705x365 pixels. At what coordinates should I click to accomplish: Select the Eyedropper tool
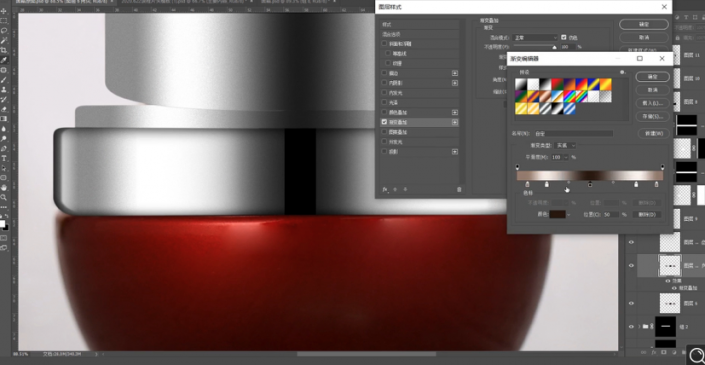(x=4, y=60)
